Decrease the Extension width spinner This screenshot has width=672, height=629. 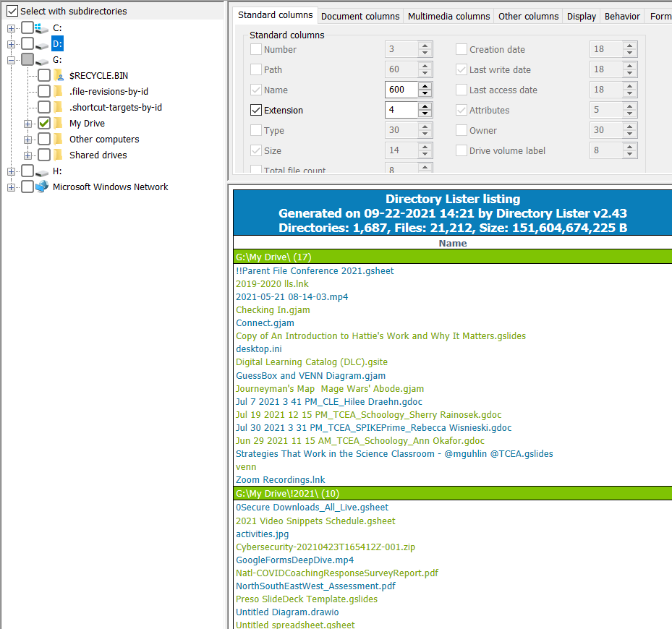tap(425, 114)
